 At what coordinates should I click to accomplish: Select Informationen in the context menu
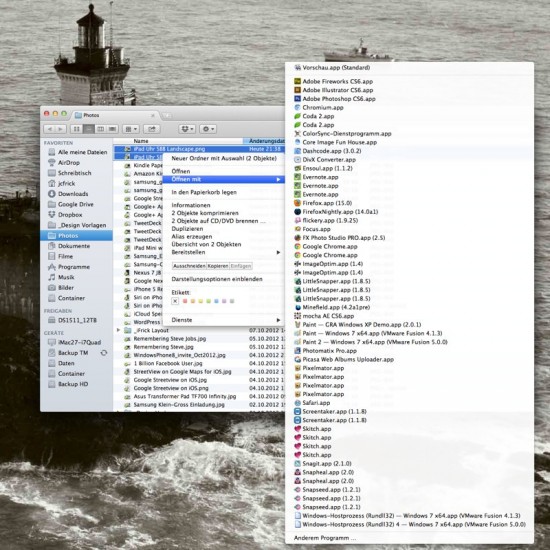pyautogui.click(x=224, y=205)
